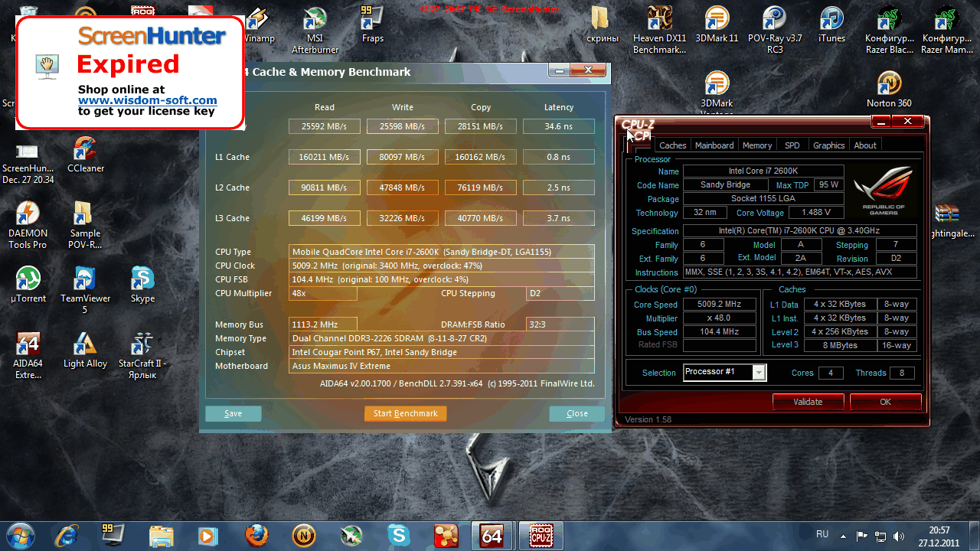Launch the CCleaner desktop icon
Image resolution: width=980 pixels, height=551 pixels.
pos(85,149)
